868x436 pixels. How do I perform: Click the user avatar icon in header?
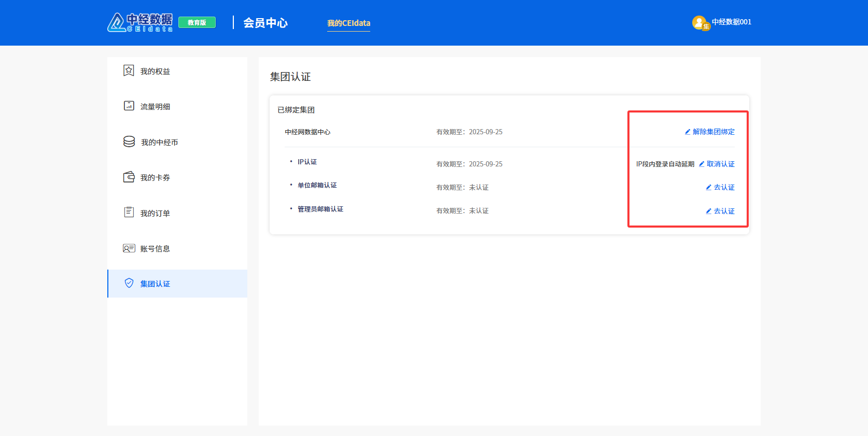point(700,23)
